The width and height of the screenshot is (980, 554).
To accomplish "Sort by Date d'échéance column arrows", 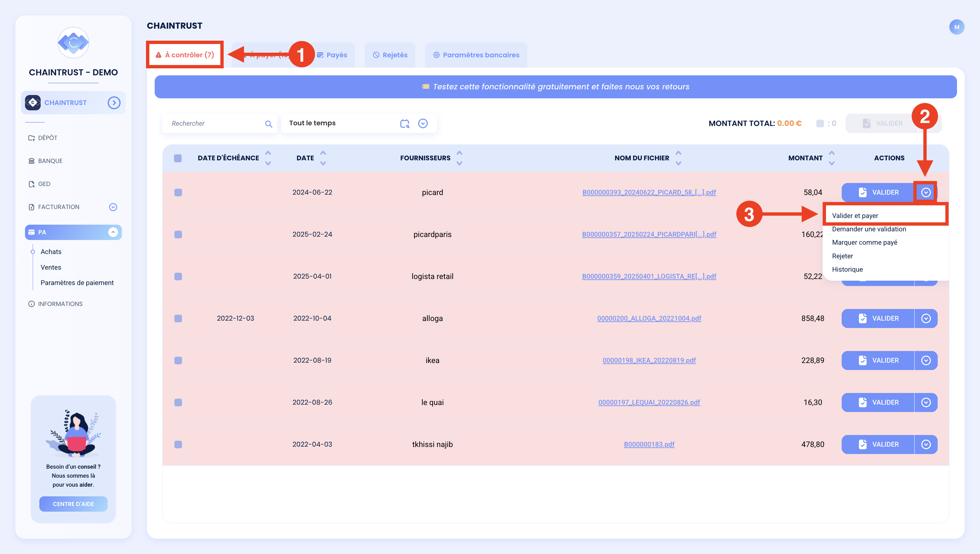I will tap(268, 158).
